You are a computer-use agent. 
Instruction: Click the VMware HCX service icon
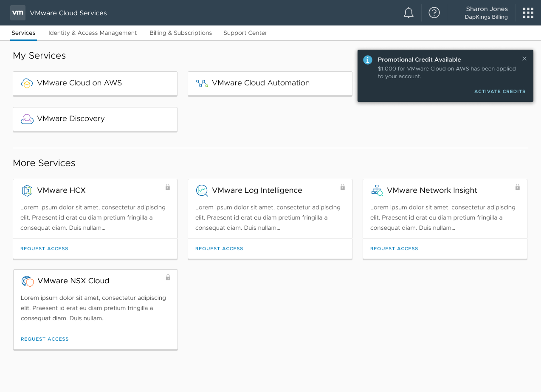27,191
